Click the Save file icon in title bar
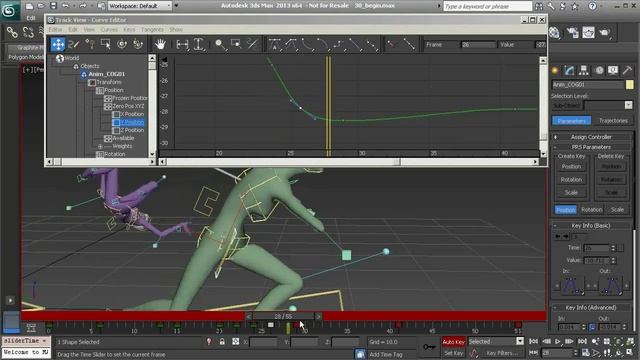 53,6
